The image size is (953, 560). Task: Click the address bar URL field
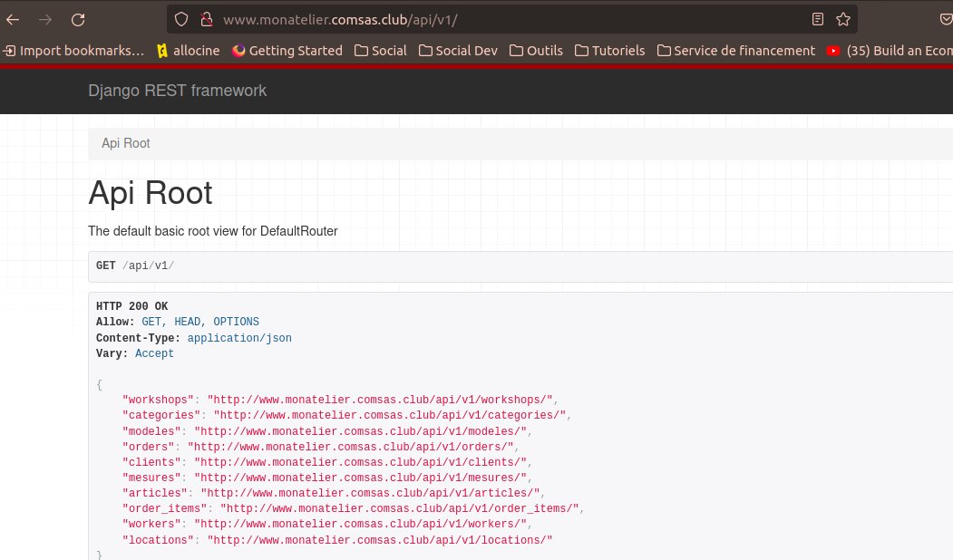pyautogui.click(x=511, y=20)
